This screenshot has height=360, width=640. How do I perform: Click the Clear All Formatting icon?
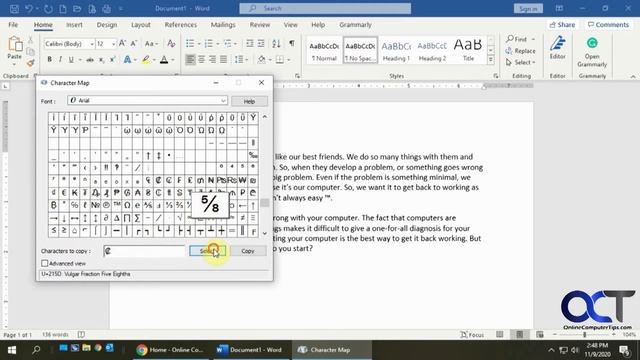click(171, 43)
